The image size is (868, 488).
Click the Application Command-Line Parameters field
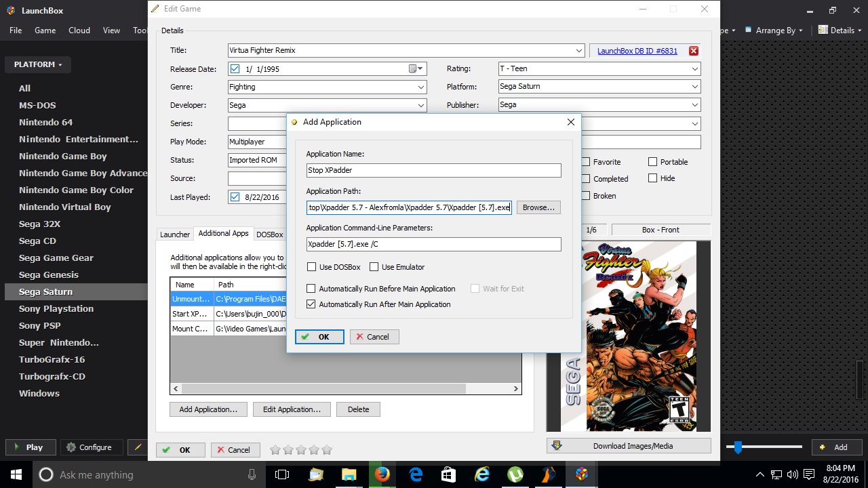[433, 244]
